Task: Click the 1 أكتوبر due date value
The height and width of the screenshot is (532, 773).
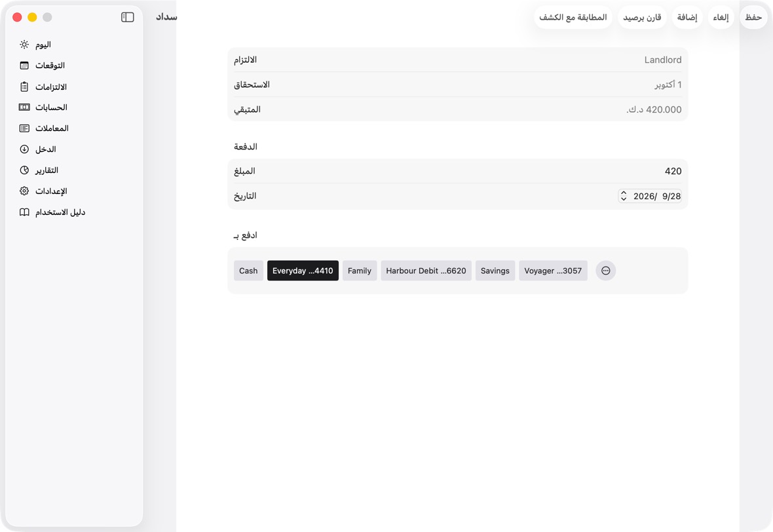Action: tap(668, 85)
